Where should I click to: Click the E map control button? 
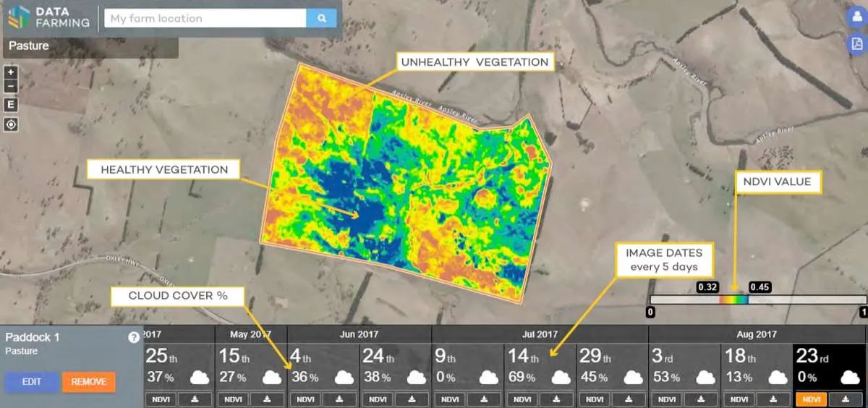[x=11, y=105]
